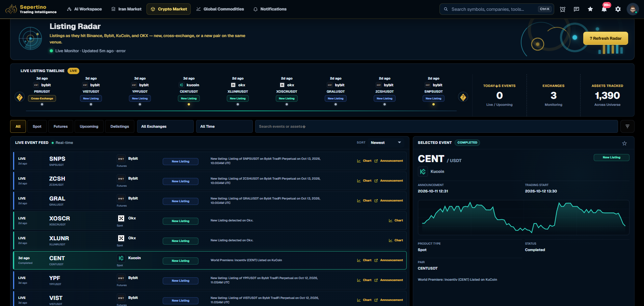The image size is (644, 306).
Task: Click the CENT price chart thumbnail
Action: point(524,218)
